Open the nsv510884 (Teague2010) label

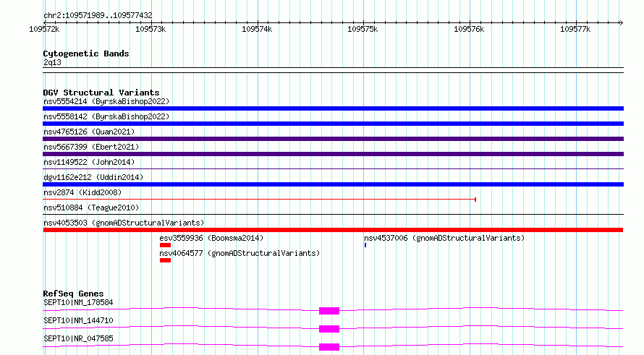pyautogui.click(x=91, y=208)
